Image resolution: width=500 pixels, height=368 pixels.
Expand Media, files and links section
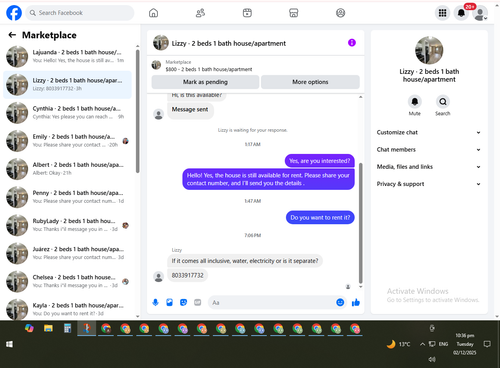tap(429, 167)
